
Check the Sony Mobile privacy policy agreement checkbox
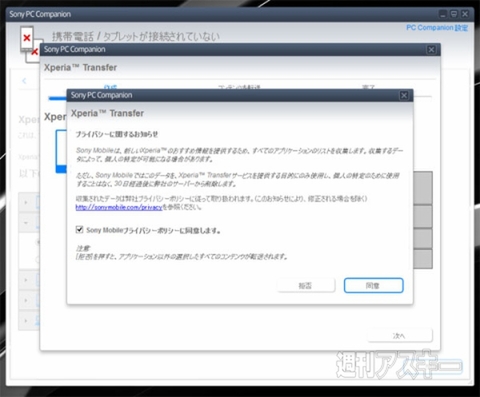[79, 230]
